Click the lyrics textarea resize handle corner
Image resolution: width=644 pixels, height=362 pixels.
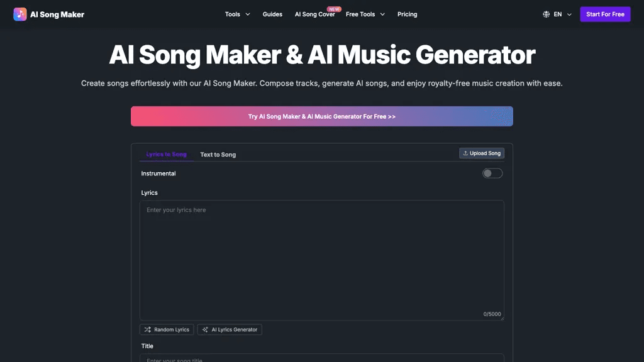tap(501, 318)
